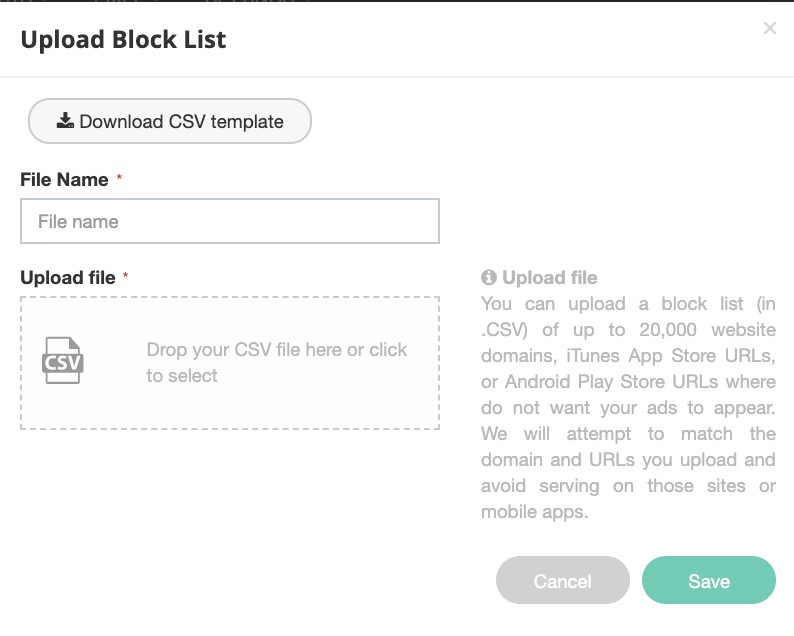Close the Upload Block List dialog
794x636 pixels.
(770, 28)
